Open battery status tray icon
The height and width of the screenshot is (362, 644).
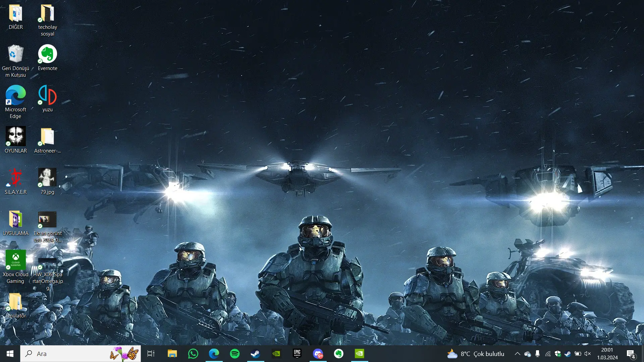(x=578, y=354)
